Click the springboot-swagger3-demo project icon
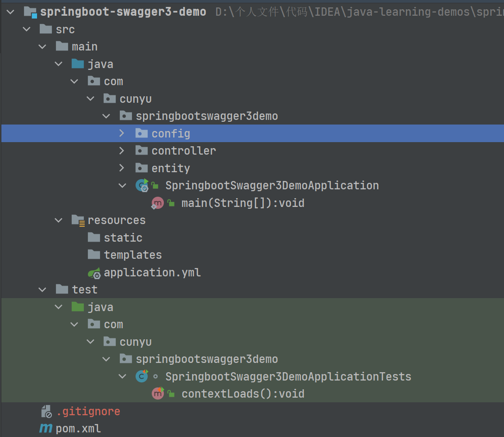Image resolution: width=504 pixels, height=437 pixels. coord(30,12)
